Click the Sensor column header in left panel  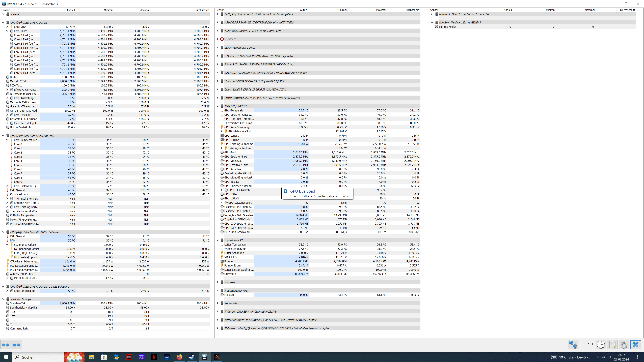coord(20,10)
